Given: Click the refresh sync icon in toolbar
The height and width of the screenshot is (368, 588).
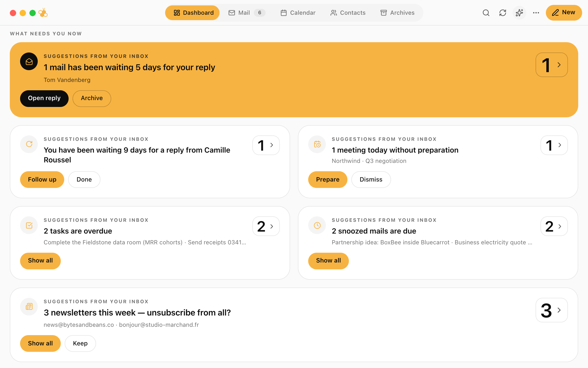Looking at the screenshot, I should point(503,13).
